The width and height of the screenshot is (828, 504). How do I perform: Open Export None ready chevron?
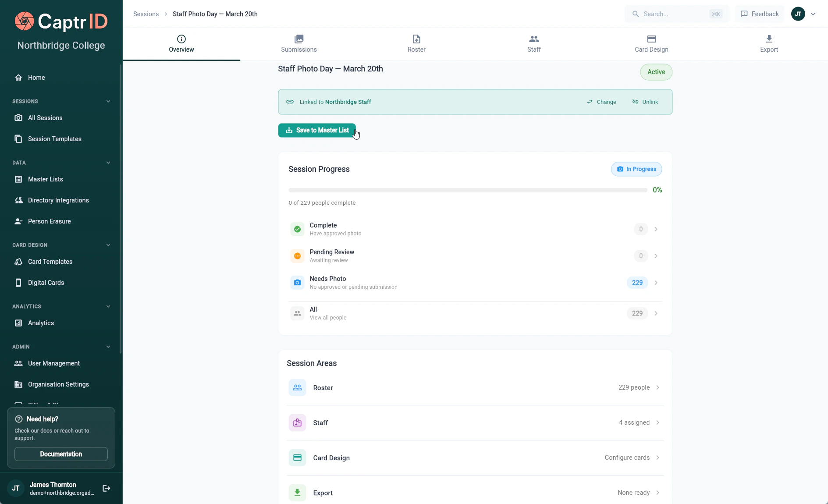(x=658, y=493)
